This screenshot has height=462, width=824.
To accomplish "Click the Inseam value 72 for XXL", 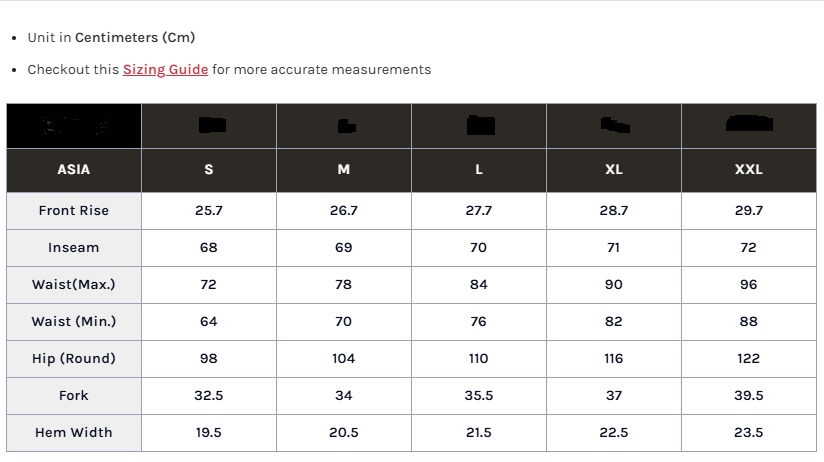I will click(x=749, y=248).
